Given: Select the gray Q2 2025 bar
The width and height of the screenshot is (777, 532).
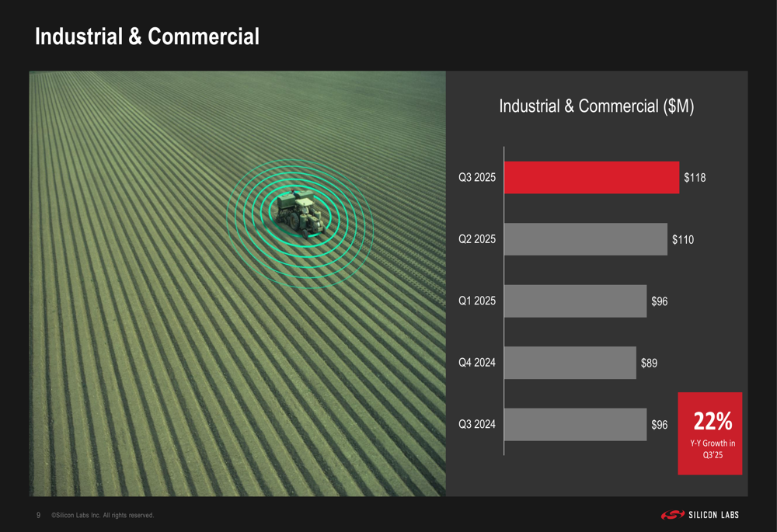Looking at the screenshot, I should click(585, 239).
